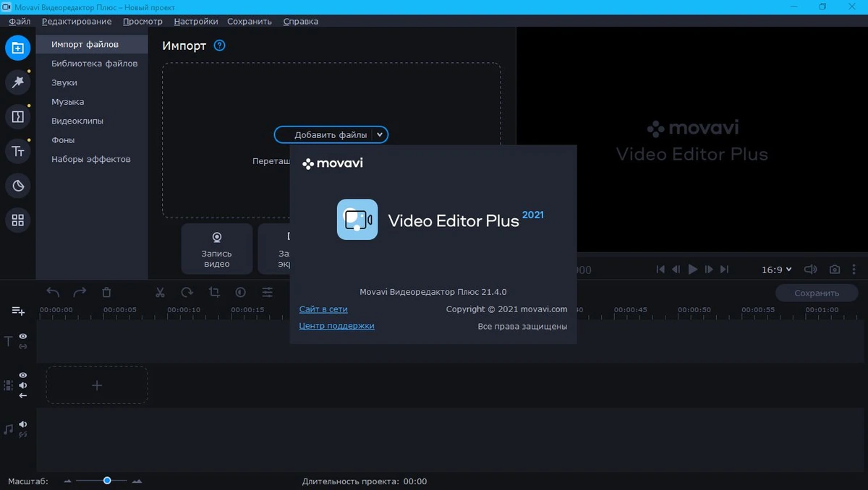Click the Undo arrow in timeline toolbar
868x490 pixels.
click(x=53, y=292)
